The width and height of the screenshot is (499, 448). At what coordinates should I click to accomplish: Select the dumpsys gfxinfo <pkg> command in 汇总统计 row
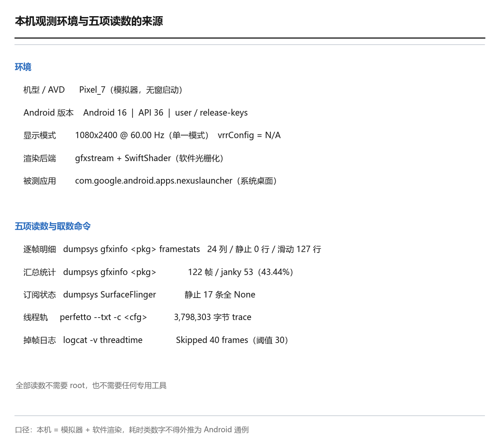point(110,272)
